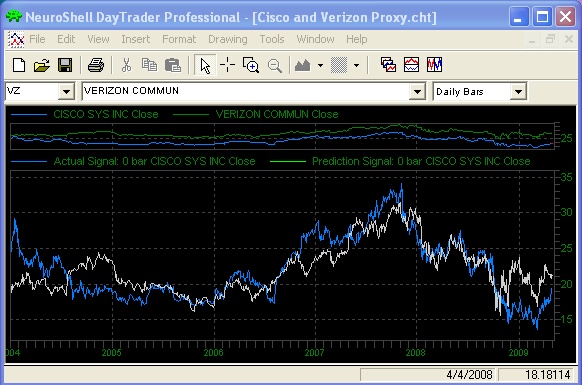Click the Cut scissors icon

126,65
